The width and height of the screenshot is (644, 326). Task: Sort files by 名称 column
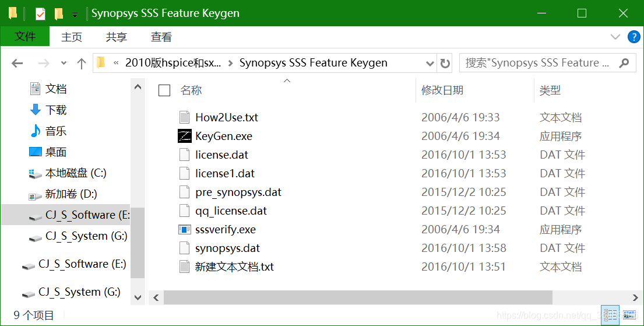point(191,90)
